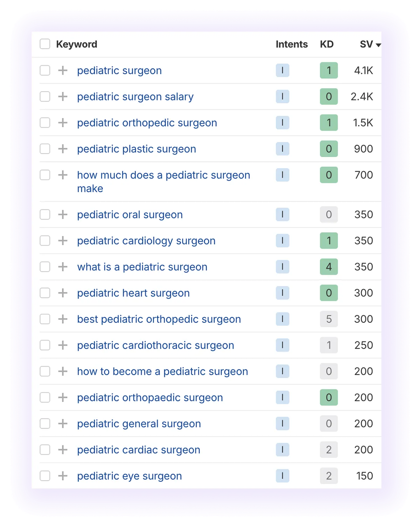Image resolution: width=420 pixels, height=527 pixels.
Task: Open the keyword what is a pediatric surgeon
Action: pyautogui.click(x=142, y=266)
